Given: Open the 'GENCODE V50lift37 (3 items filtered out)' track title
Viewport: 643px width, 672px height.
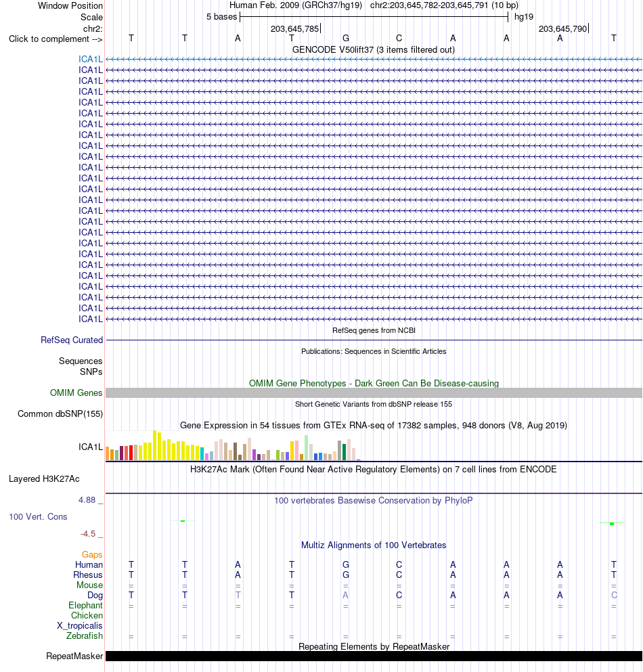Looking at the screenshot, I should (x=374, y=49).
